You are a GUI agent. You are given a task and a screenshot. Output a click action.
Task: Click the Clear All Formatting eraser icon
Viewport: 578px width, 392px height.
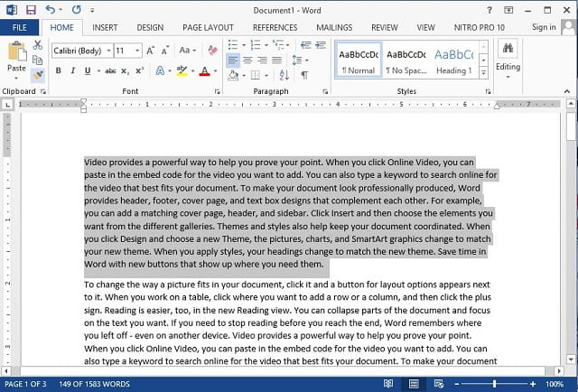pyautogui.click(x=212, y=51)
